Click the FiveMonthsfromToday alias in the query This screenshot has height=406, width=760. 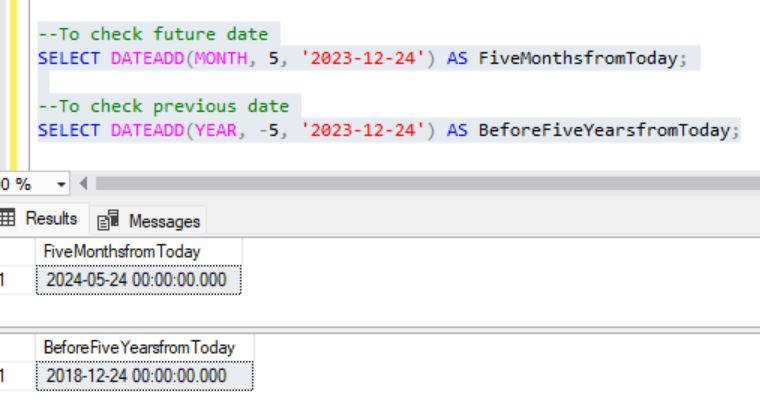point(578,58)
